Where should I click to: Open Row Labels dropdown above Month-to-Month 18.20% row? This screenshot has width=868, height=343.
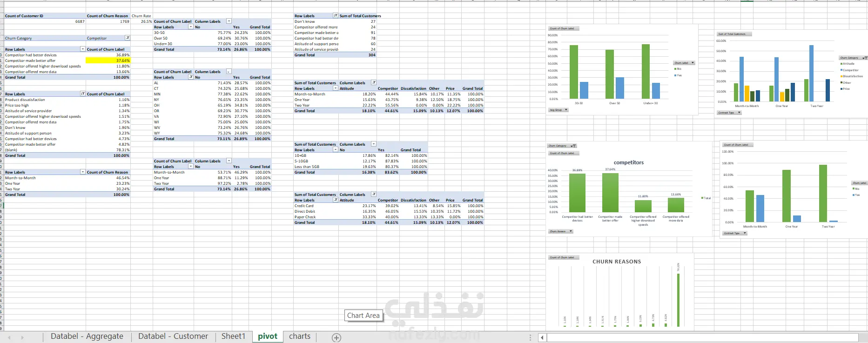coord(336,88)
